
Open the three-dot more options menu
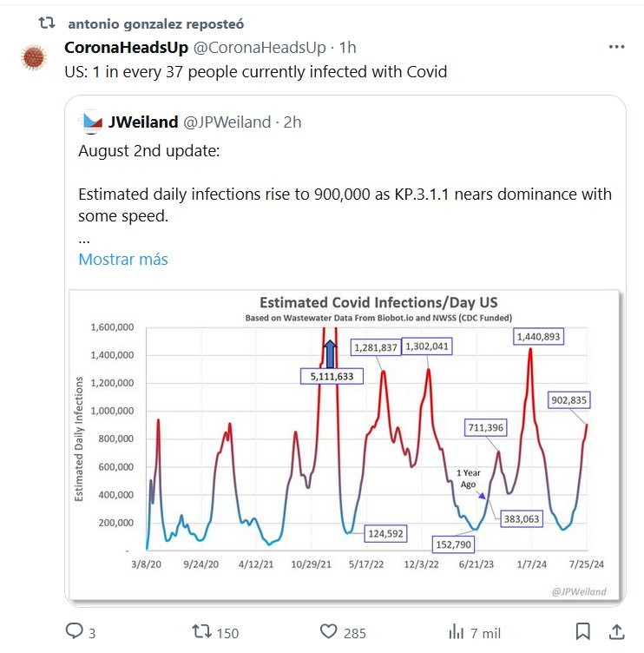click(616, 47)
